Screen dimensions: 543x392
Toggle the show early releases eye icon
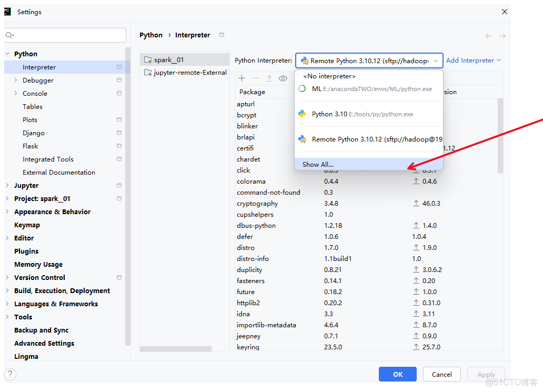tap(283, 78)
